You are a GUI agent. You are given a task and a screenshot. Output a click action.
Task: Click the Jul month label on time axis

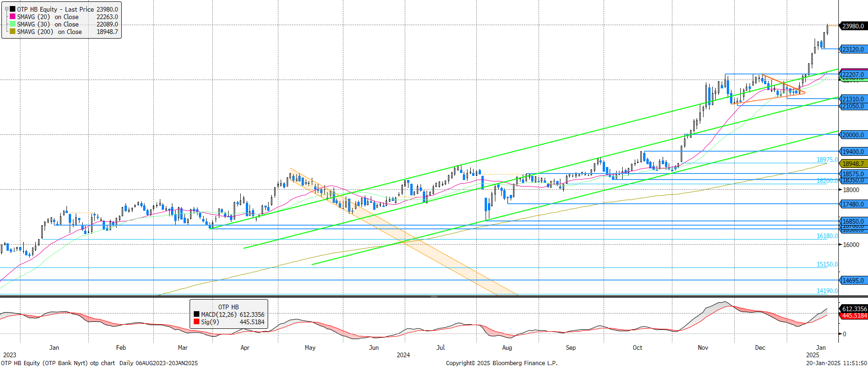point(441,347)
